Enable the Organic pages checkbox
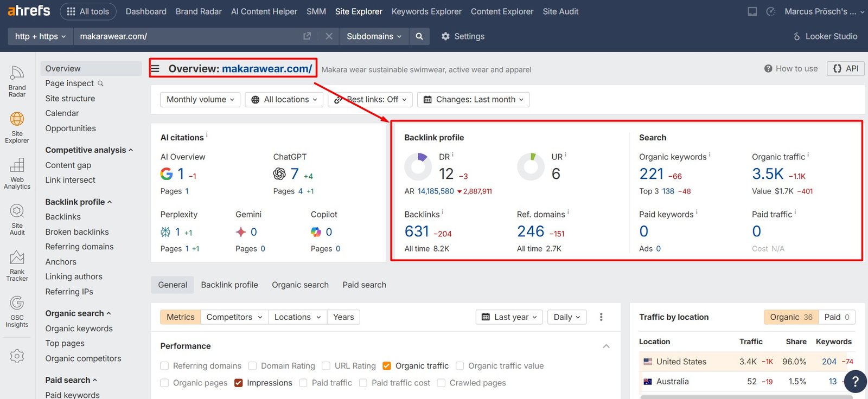The width and height of the screenshot is (868, 399). tap(164, 383)
